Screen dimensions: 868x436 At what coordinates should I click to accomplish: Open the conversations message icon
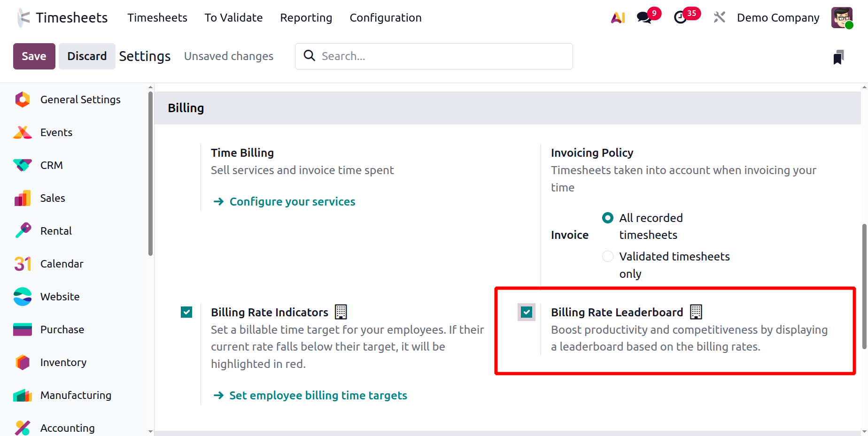pyautogui.click(x=644, y=18)
